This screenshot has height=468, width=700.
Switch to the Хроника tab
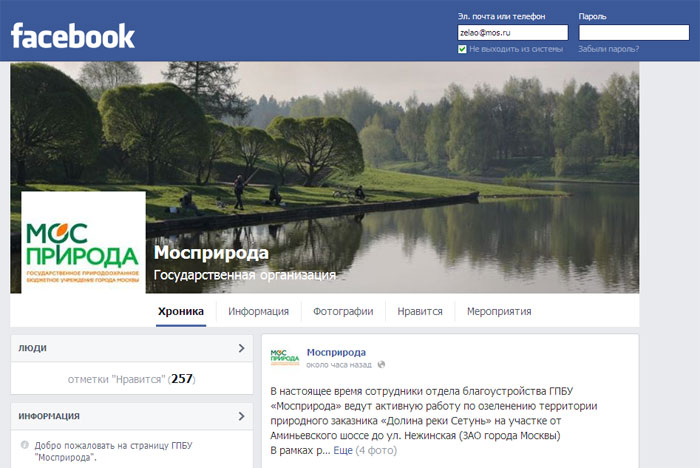(181, 311)
